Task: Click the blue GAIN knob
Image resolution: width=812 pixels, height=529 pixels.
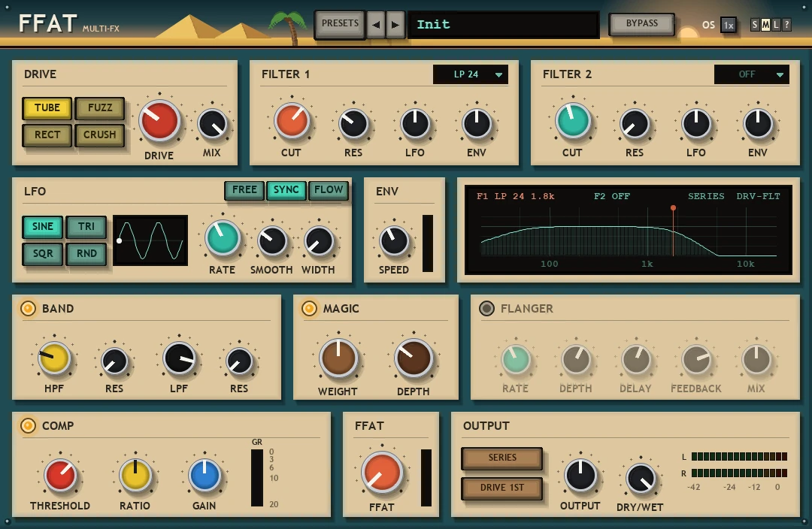Action: point(205,475)
